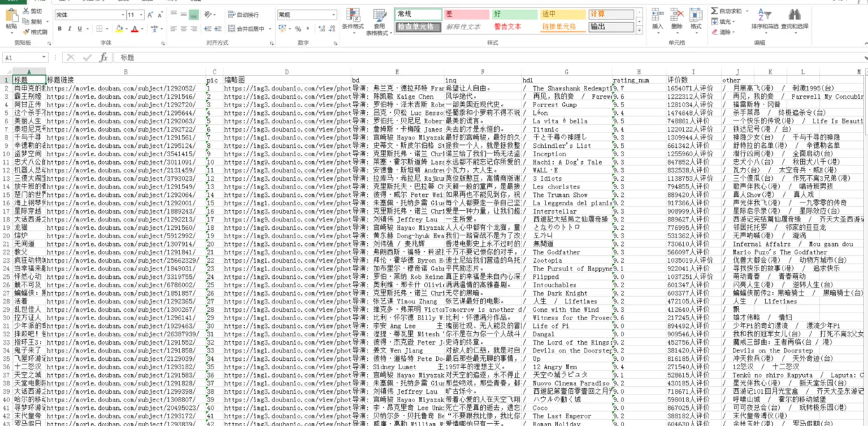Open Format as Table (套用表格格式)
This screenshot has width=868, height=426.
(379, 21)
